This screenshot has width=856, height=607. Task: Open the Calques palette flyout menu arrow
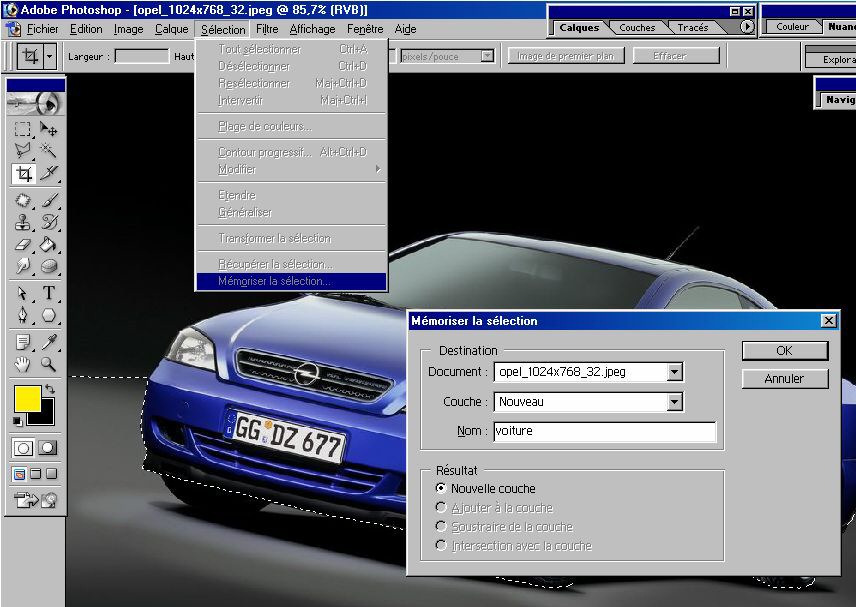tap(747, 26)
